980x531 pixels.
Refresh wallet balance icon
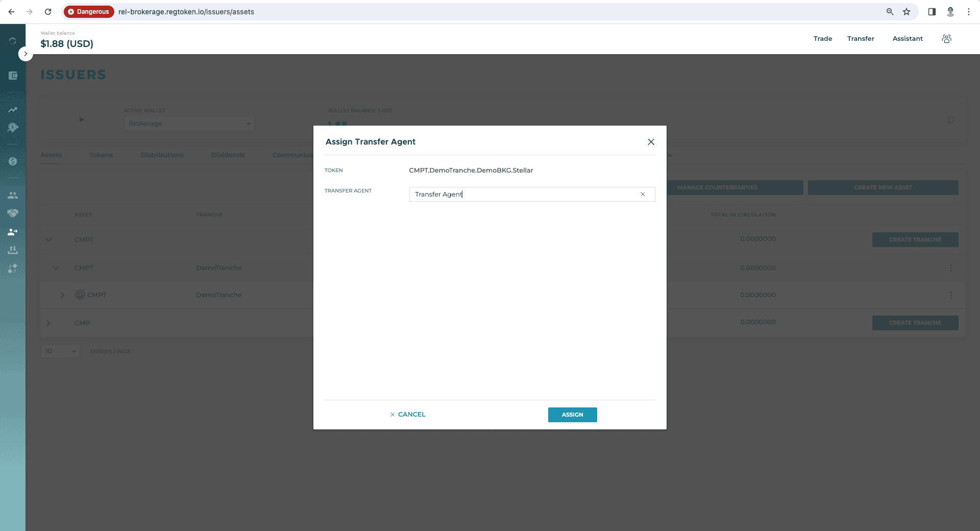(950, 120)
